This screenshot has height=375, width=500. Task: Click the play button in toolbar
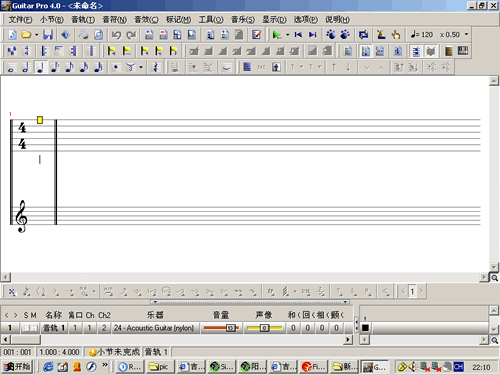(x=276, y=35)
